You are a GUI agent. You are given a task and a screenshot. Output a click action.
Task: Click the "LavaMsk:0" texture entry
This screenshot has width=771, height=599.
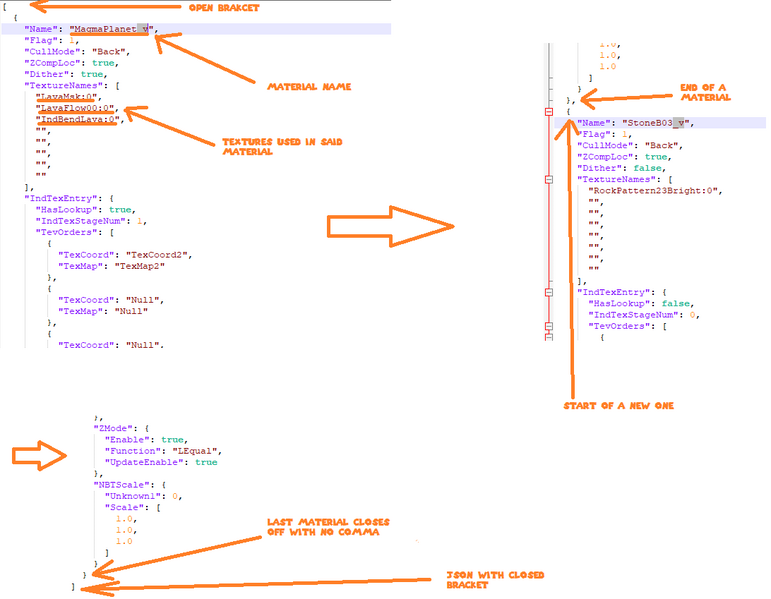click(66, 97)
